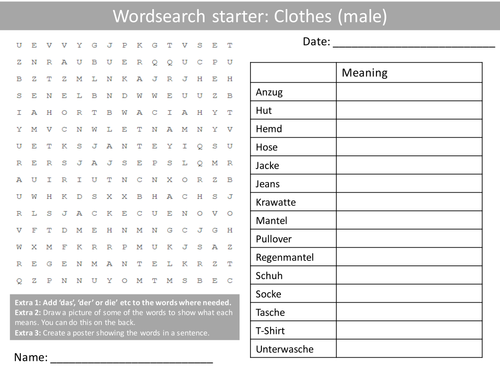Select the word T-Shirt in the table
Viewport: 500px width, 375px height.
(270, 331)
